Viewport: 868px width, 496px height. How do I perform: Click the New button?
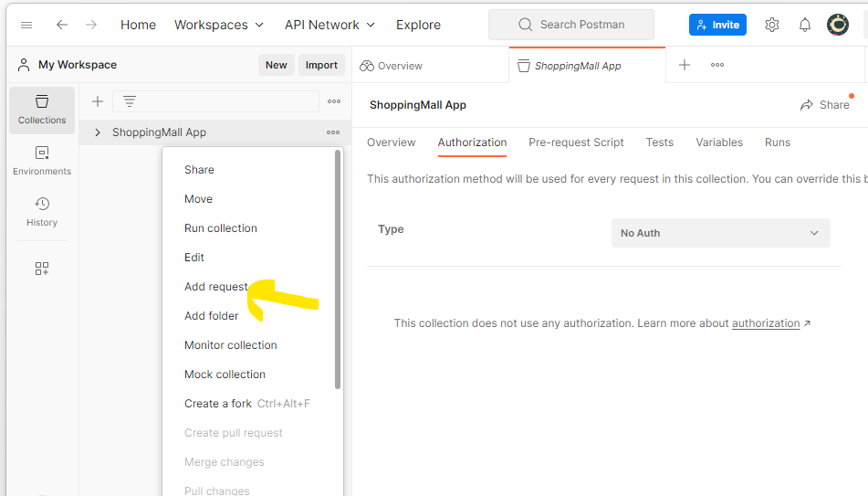(x=276, y=65)
